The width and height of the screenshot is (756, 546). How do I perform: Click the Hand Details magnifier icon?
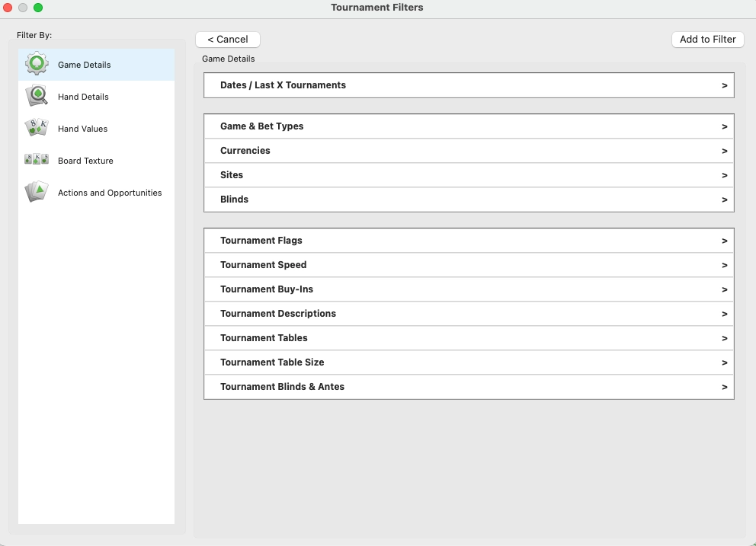37,96
